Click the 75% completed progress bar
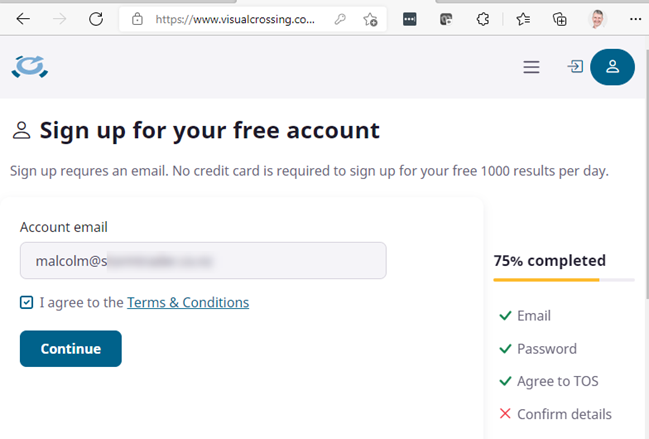 [563, 280]
